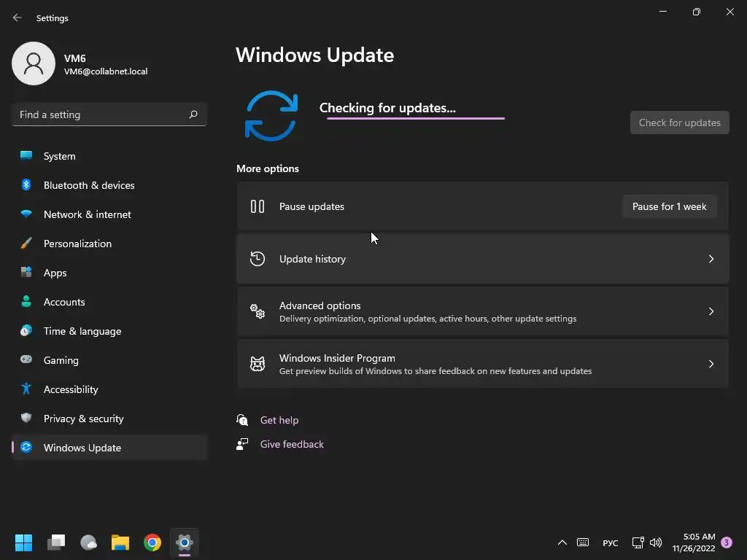Click the Advanced options gears icon
This screenshot has height=560, width=747.
tap(258, 311)
